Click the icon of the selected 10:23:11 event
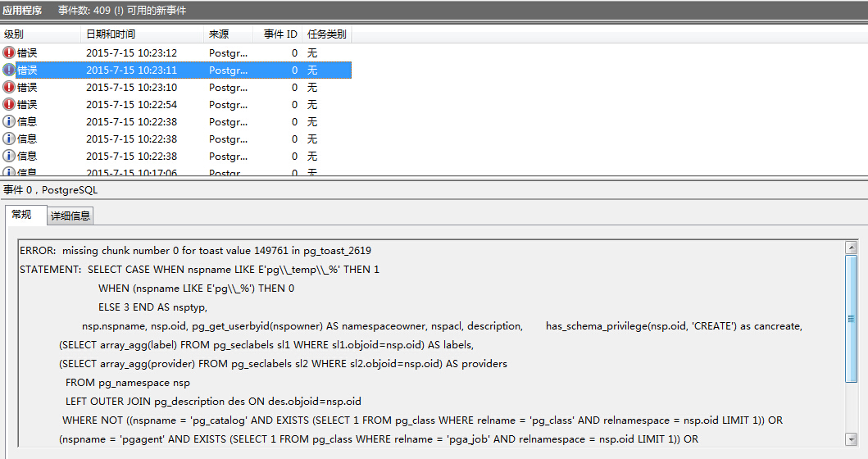Viewport: 868px width, 459px height. 9,70
